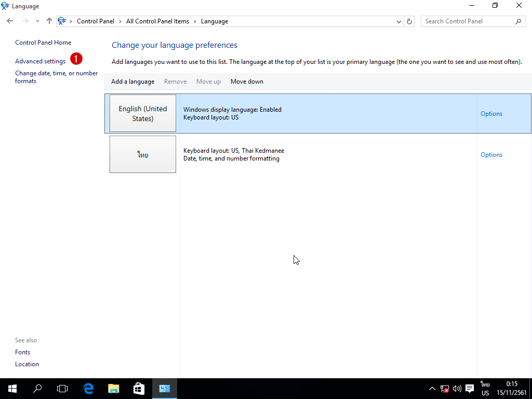Expand the address bar history dropdown

pyautogui.click(x=399, y=21)
